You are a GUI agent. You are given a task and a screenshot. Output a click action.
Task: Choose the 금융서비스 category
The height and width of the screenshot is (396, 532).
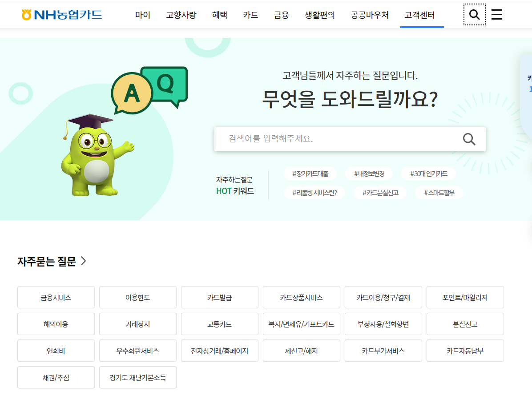point(56,297)
